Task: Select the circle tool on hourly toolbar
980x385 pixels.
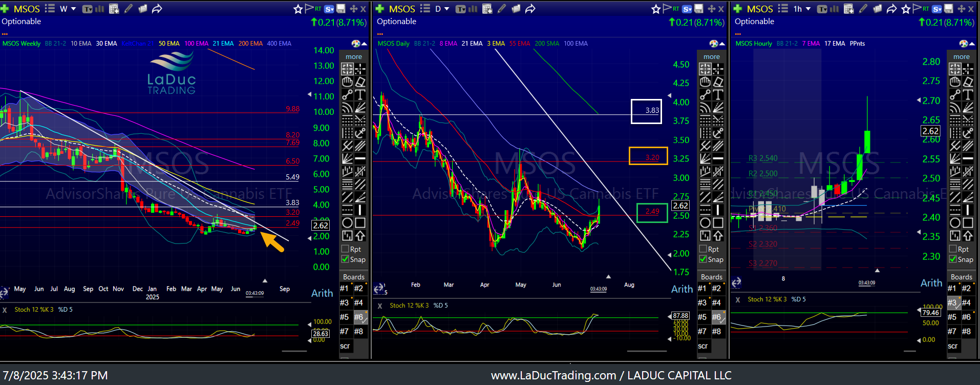Action: tap(955, 222)
